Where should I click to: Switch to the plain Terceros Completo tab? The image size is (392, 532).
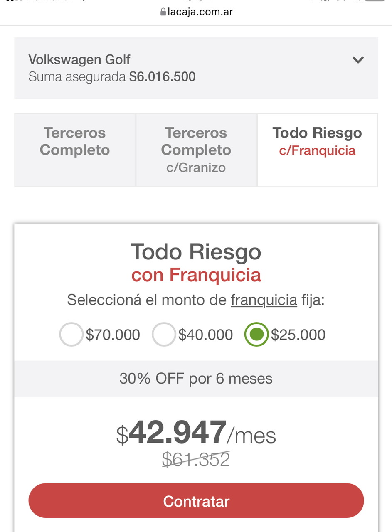pos(75,150)
